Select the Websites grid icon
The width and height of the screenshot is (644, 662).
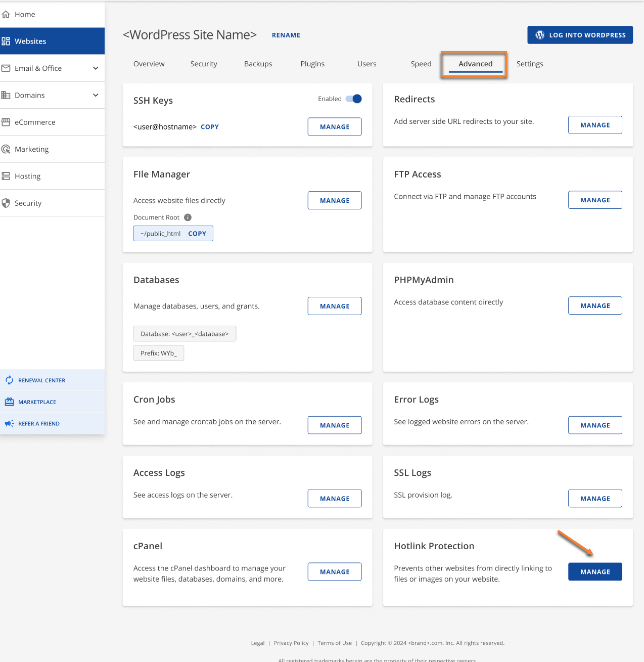[x=7, y=41]
